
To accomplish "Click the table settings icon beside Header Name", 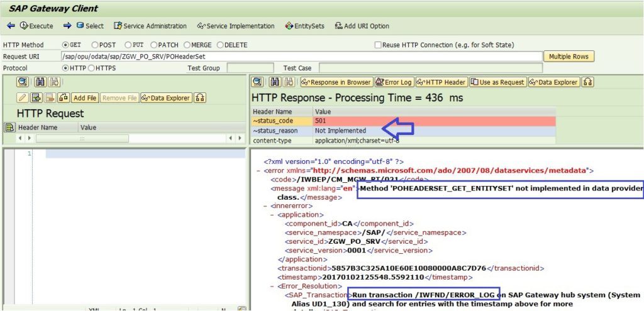I will point(8,128).
